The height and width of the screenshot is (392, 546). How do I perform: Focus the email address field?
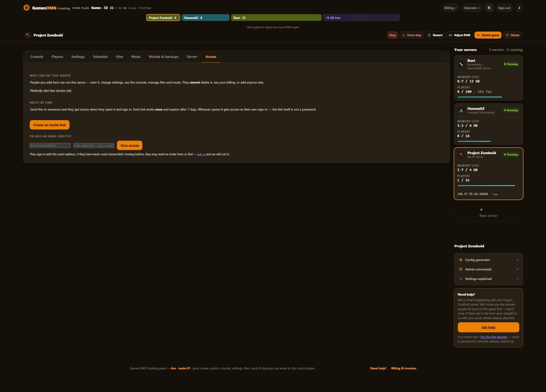[50, 145]
